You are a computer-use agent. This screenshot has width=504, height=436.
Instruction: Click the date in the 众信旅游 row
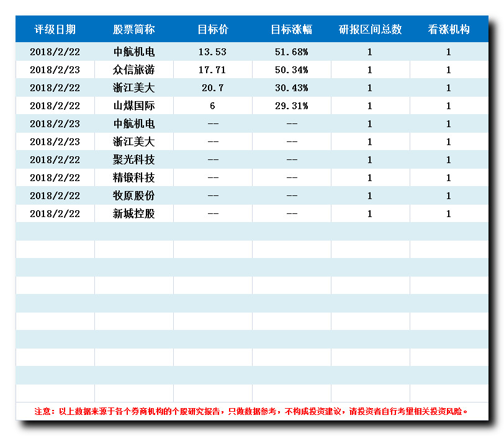55,70
